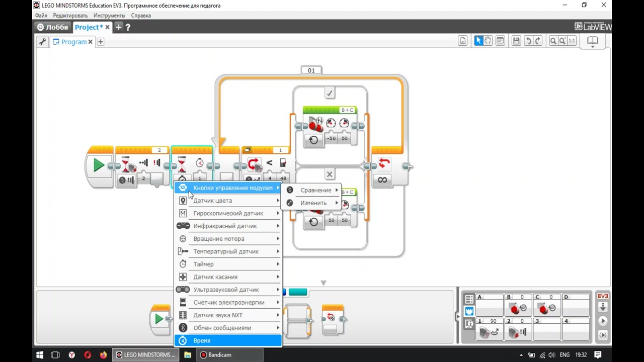Viewport: 644px width, 362px height.
Task: Open the Switch block sensor mode selector
Action: (253, 179)
